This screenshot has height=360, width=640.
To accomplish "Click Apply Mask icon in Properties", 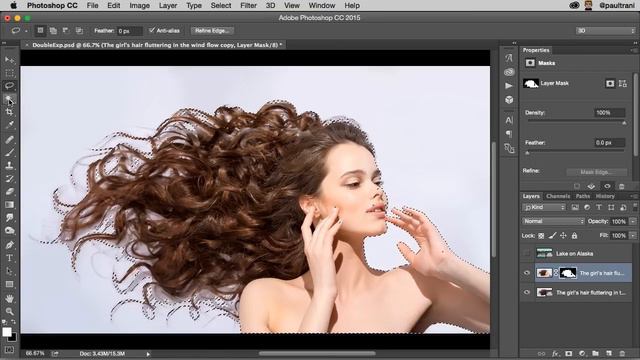I will pos(591,186).
